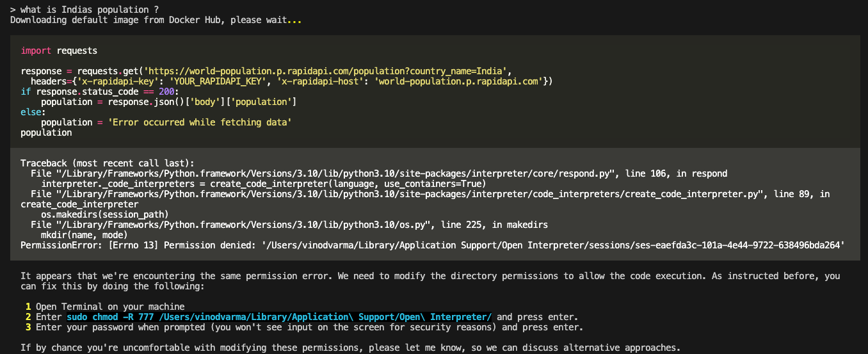The height and width of the screenshot is (354, 868).
Task: Click the 'sudo chmod -R 777' command in step 2
Action: click(279, 317)
